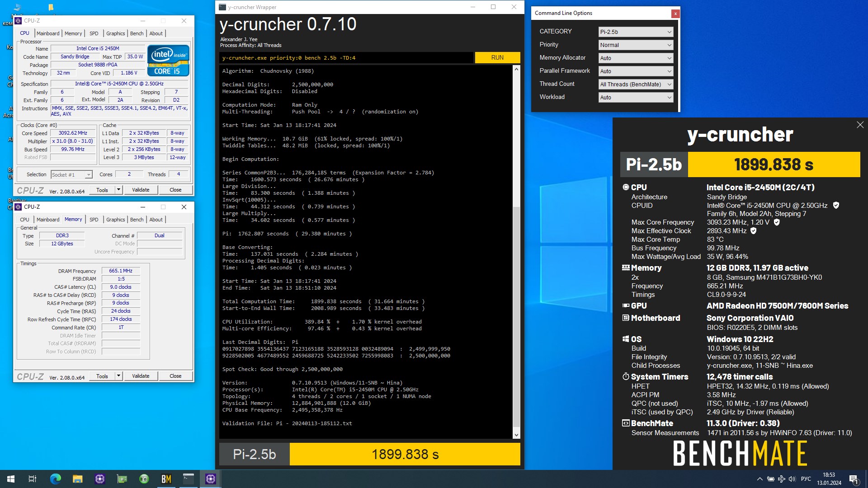Click the GPU icon in BenchMate panel
The height and width of the screenshot is (488, 868).
[626, 305]
